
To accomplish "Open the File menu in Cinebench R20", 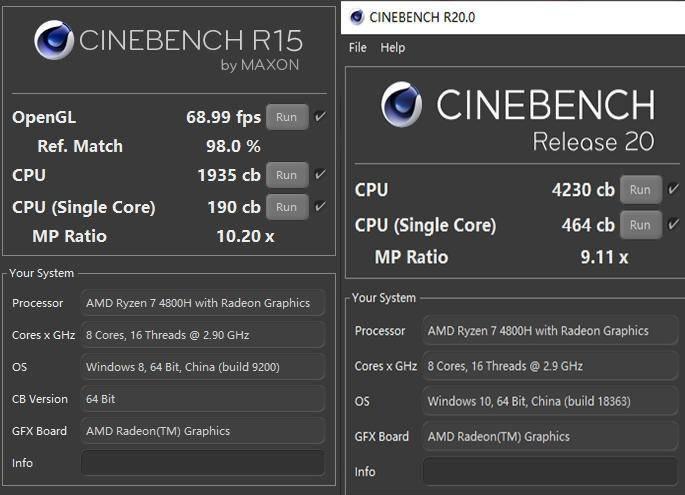I will click(357, 47).
